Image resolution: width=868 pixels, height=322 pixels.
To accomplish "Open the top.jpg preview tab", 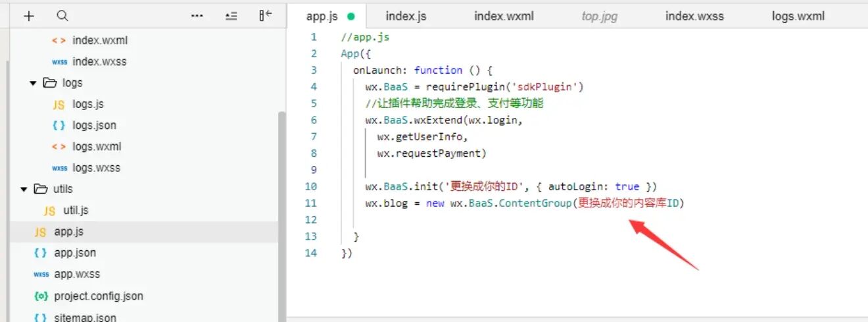I will (x=599, y=16).
